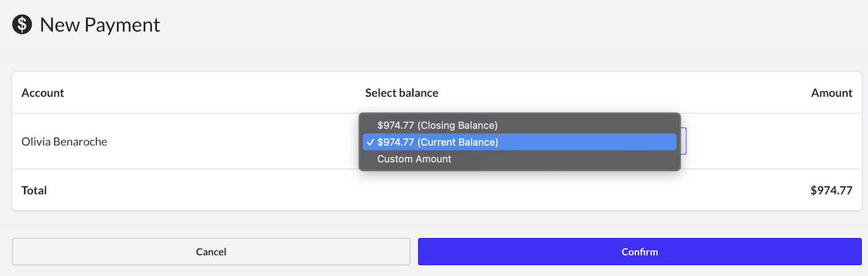868x276 pixels.
Task: Click the dollar sign payment icon
Action: pyautogui.click(x=22, y=25)
